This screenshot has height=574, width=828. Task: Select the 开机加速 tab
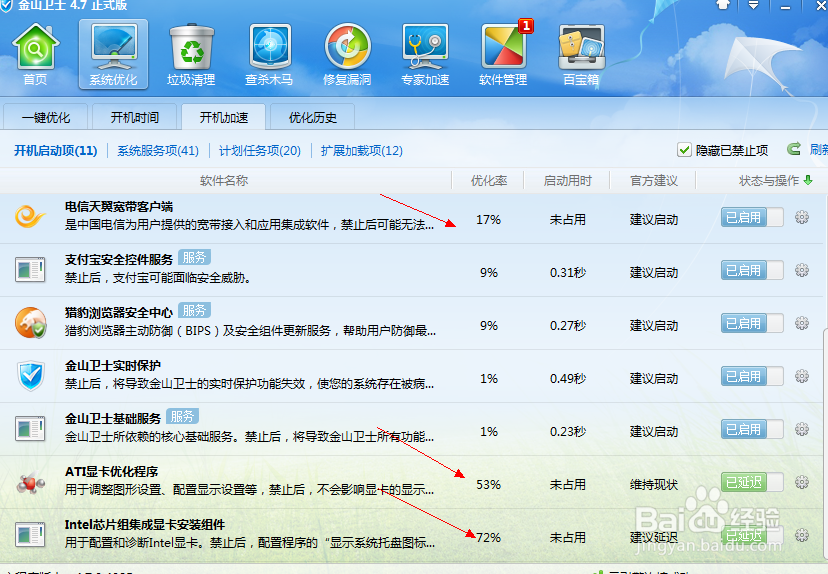point(223,117)
